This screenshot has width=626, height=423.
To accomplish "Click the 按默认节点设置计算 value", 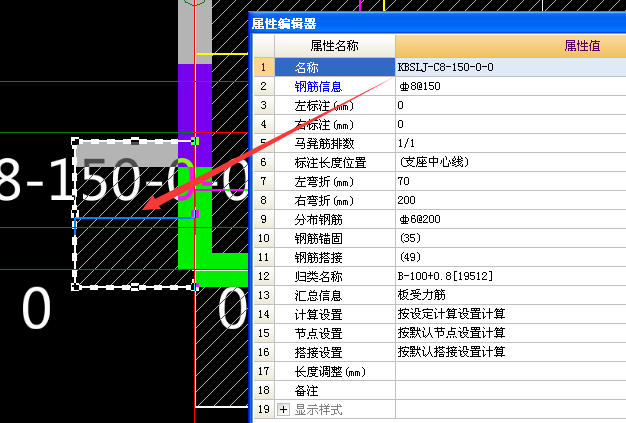I will tap(511, 333).
